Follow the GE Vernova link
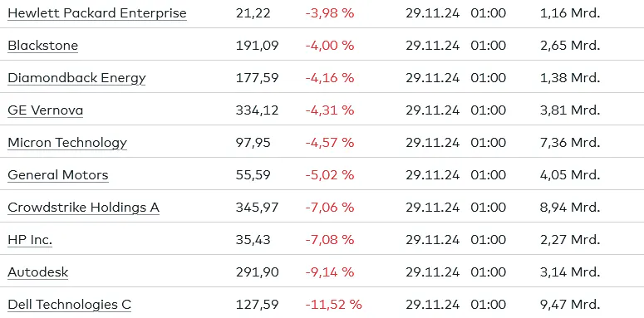Screen dimensions: 644x318 coord(45,110)
